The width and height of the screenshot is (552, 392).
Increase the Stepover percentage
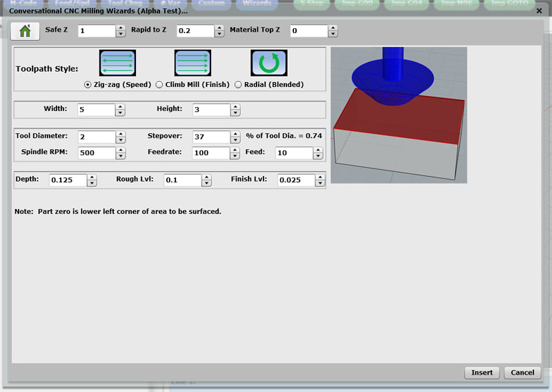pyautogui.click(x=235, y=134)
